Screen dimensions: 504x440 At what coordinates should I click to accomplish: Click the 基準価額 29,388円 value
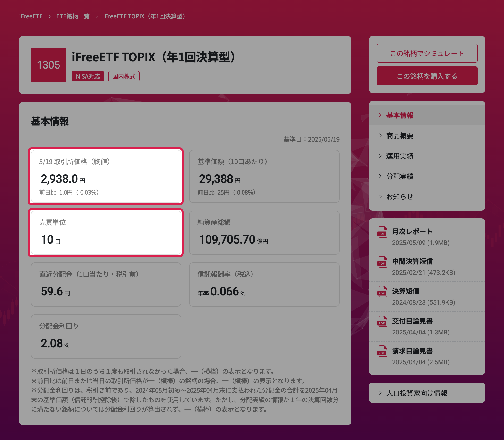pyautogui.click(x=219, y=179)
